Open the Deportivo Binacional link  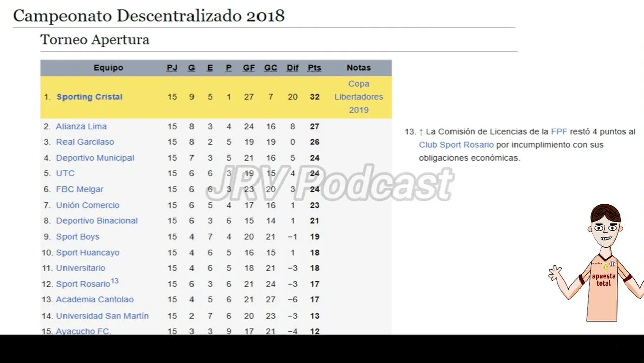(97, 221)
